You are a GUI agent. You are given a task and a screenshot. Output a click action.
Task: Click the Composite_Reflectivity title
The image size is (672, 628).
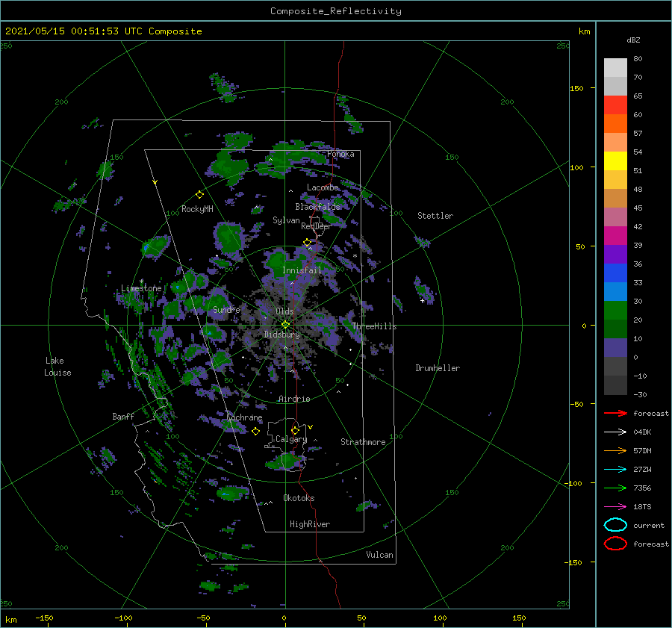point(336,11)
